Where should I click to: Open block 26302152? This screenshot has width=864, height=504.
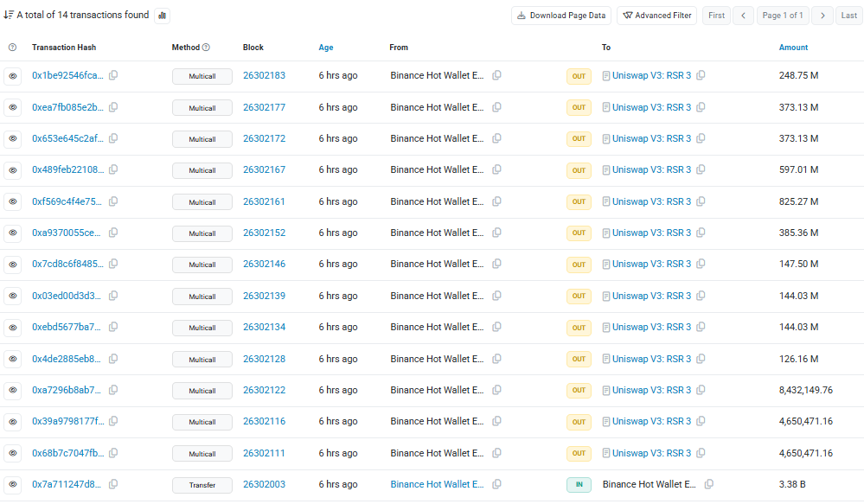pos(265,233)
